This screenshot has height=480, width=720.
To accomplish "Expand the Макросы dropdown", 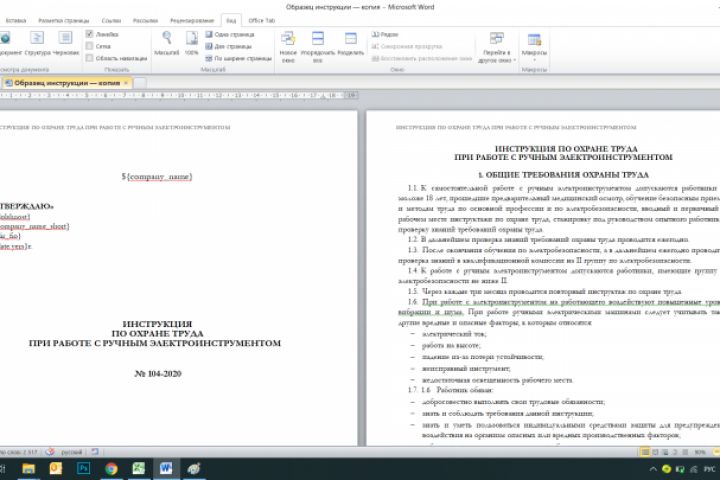I will pyautogui.click(x=534, y=47).
